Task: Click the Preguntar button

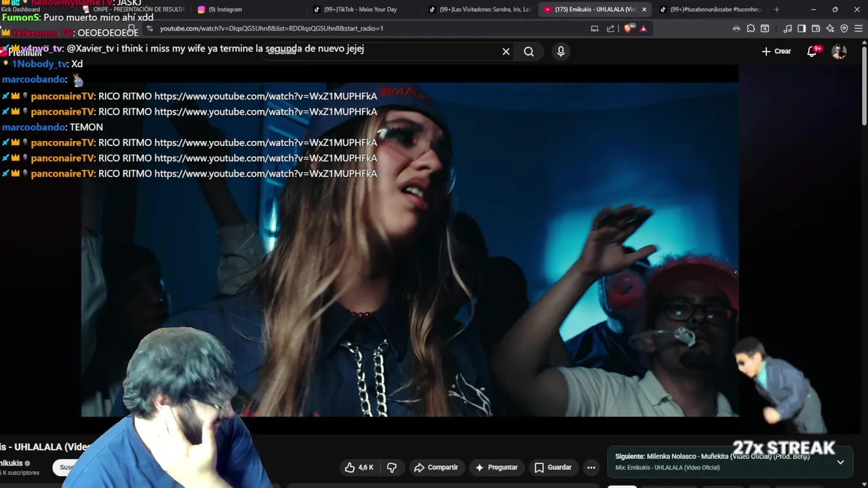Action: pos(496,468)
